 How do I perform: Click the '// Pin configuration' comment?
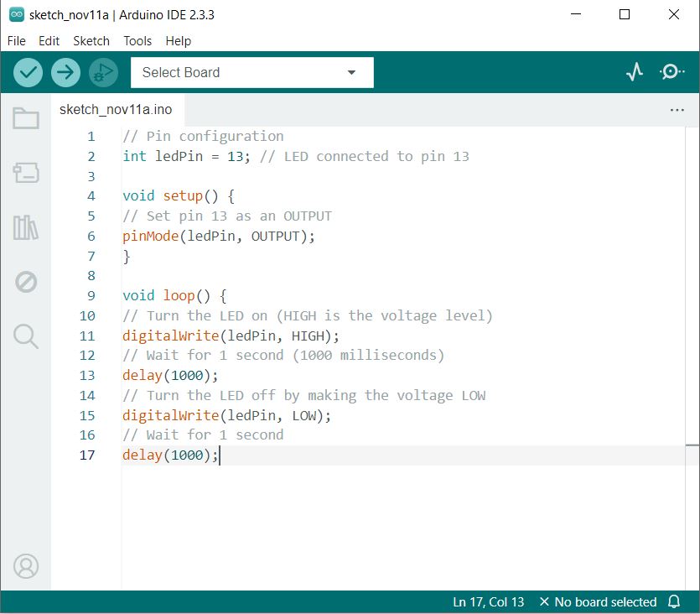point(203,136)
